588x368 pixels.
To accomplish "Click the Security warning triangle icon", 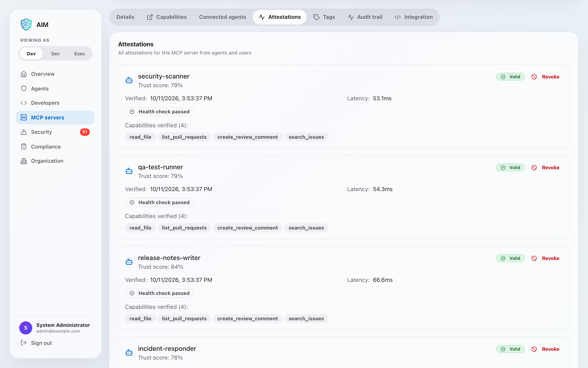I will coord(24,132).
